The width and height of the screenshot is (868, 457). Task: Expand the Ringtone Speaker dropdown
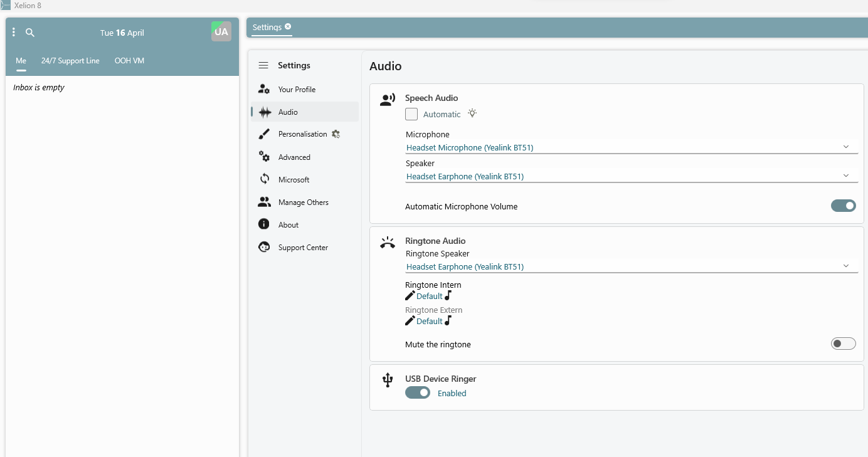click(632, 266)
